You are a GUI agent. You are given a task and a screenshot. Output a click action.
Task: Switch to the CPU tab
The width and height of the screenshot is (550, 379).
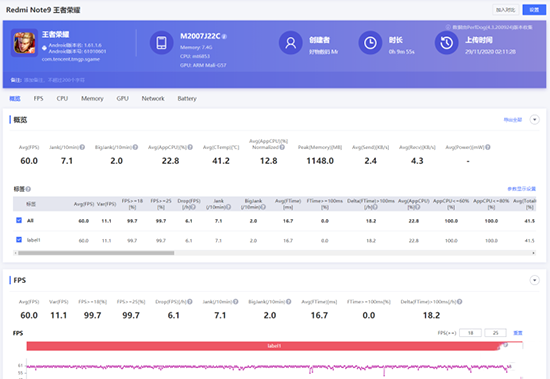click(62, 99)
